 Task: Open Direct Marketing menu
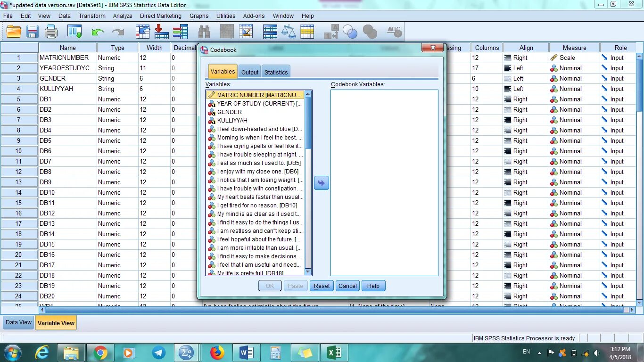point(160,16)
